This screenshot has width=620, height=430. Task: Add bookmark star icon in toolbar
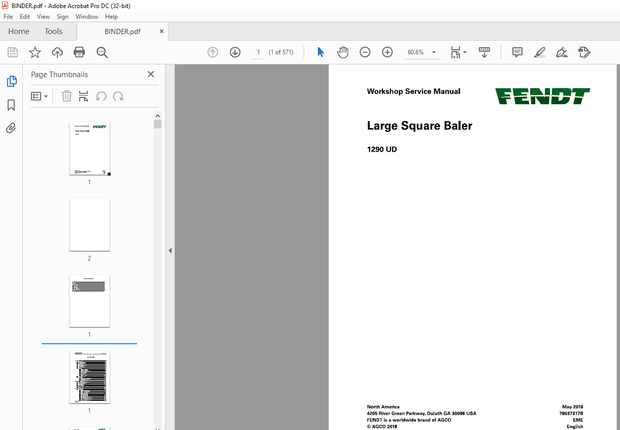click(x=35, y=52)
